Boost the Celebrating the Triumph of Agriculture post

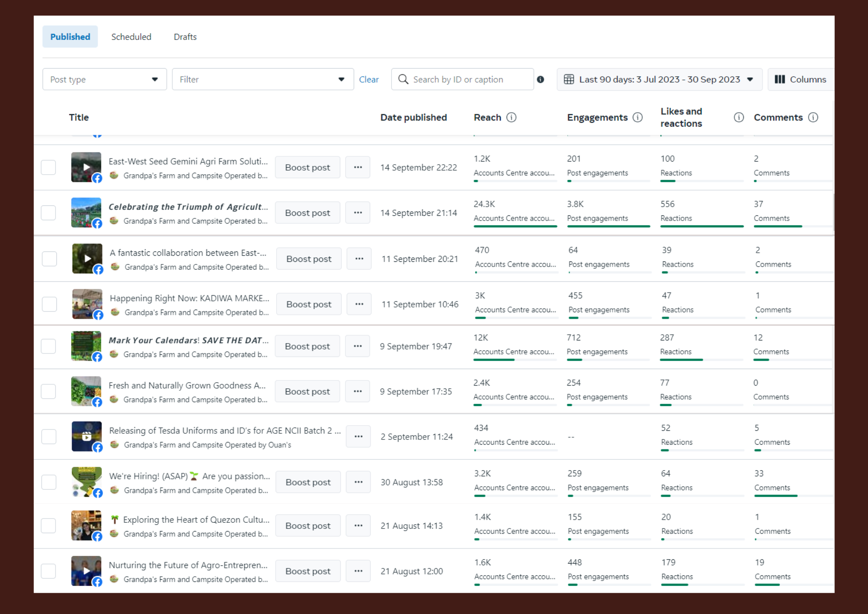307,213
